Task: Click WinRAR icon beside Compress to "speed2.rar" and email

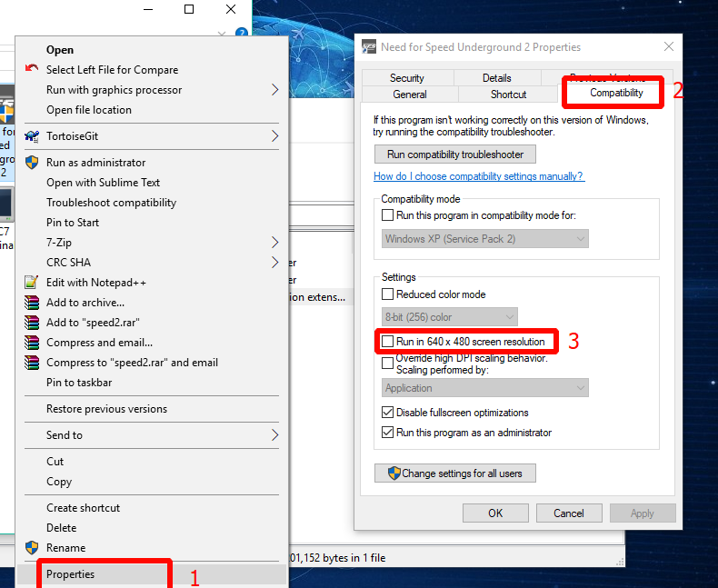Action: pos(32,363)
